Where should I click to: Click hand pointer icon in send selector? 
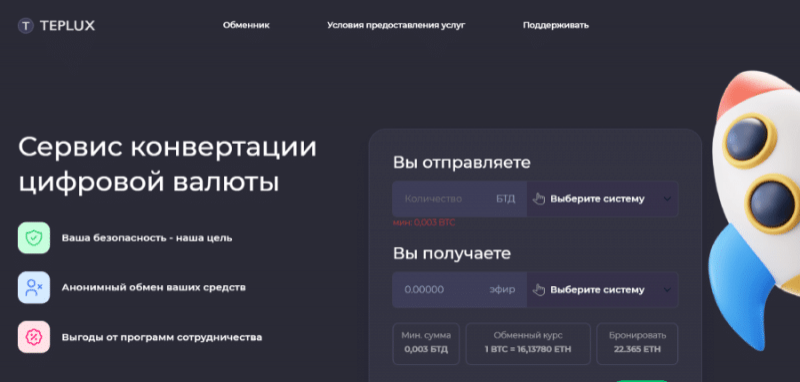click(539, 198)
